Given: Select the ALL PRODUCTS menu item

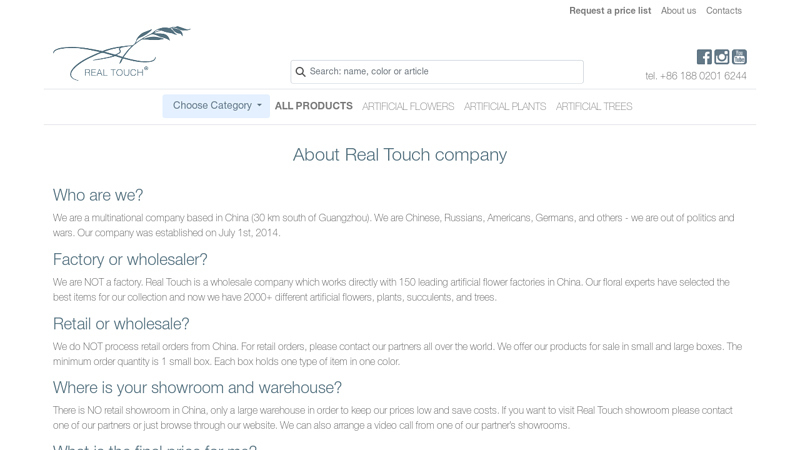Looking at the screenshot, I should coord(313,106).
